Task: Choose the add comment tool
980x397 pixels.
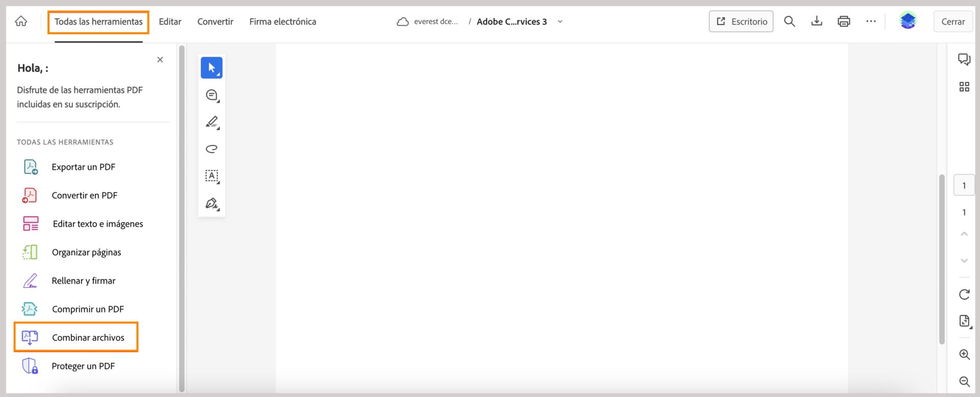Action: 211,95
